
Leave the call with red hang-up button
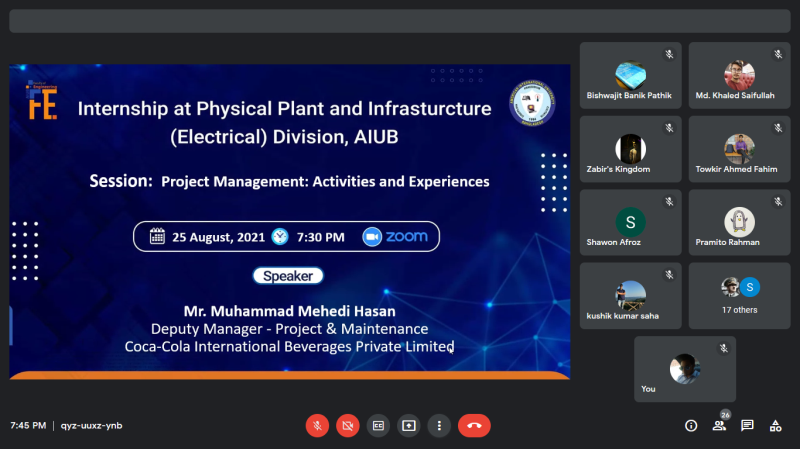[x=474, y=425]
